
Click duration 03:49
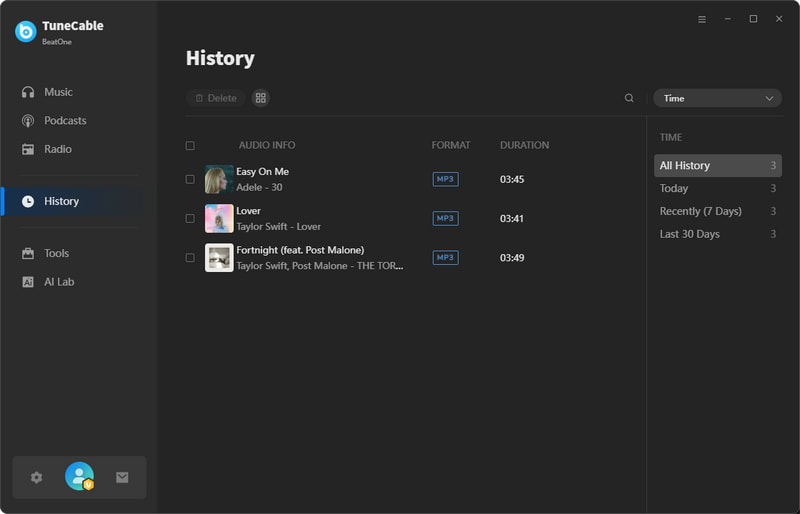click(512, 258)
